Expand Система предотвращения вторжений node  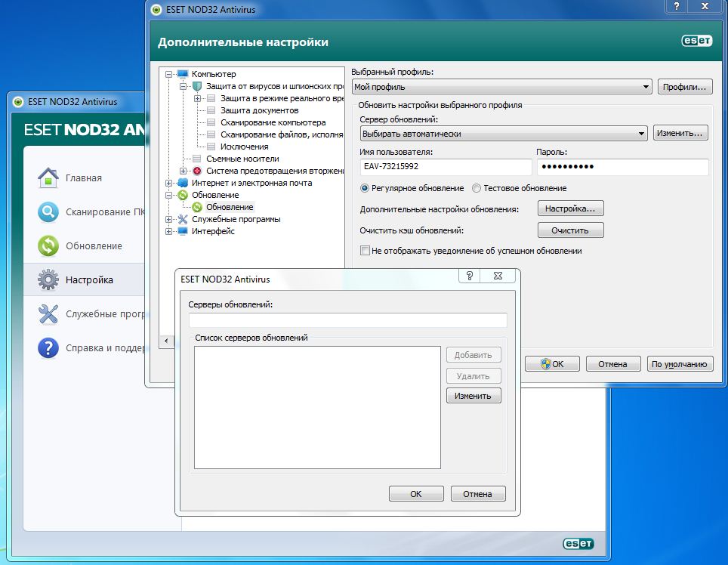pyautogui.click(x=183, y=171)
